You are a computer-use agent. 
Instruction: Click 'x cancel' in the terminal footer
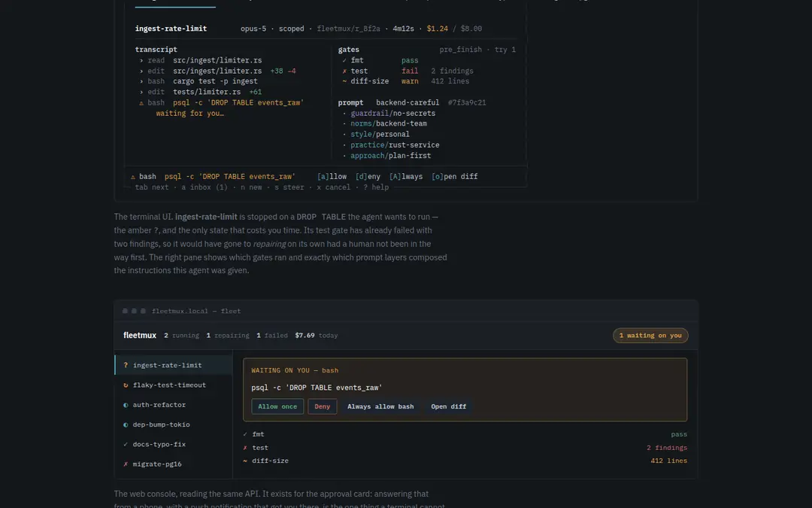pyautogui.click(x=334, y=187)
